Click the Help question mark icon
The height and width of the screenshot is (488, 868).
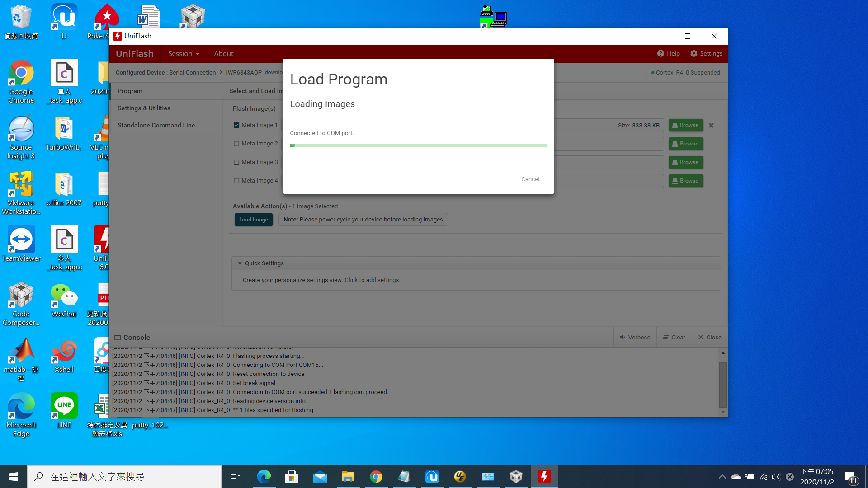[x=660, y=53]
